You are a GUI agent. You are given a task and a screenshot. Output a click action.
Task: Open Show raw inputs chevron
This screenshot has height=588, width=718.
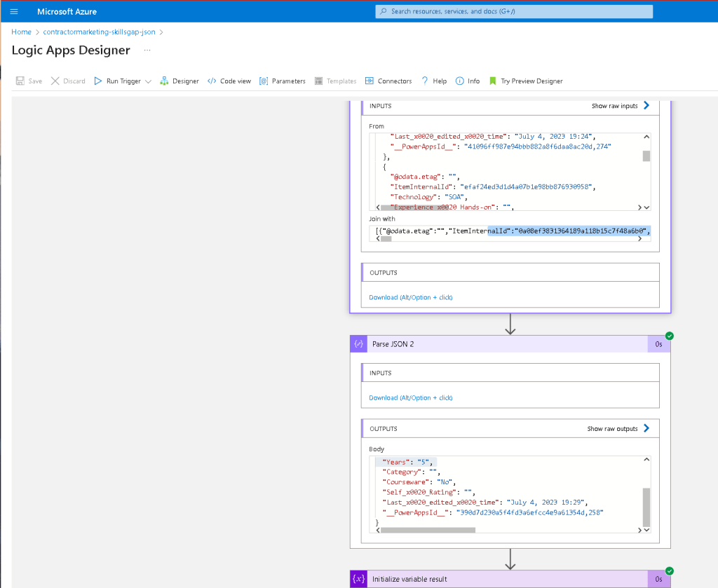(x=646, y=106)
